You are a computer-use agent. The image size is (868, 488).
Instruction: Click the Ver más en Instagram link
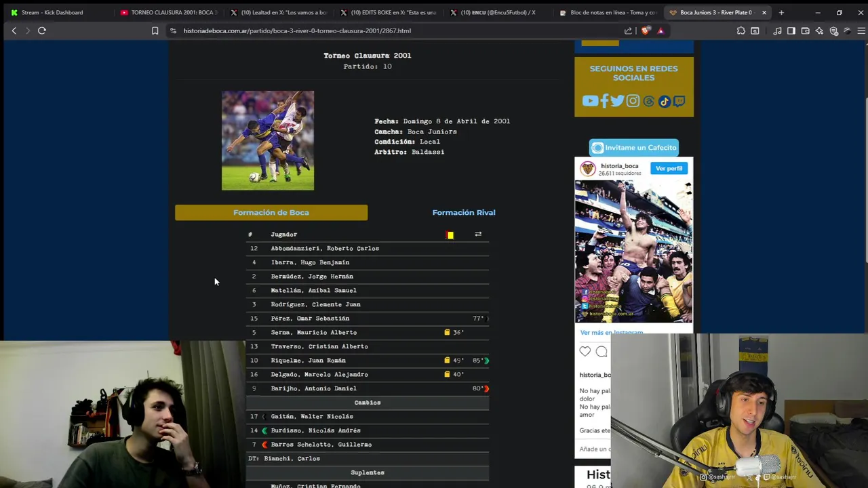point(611,332)
